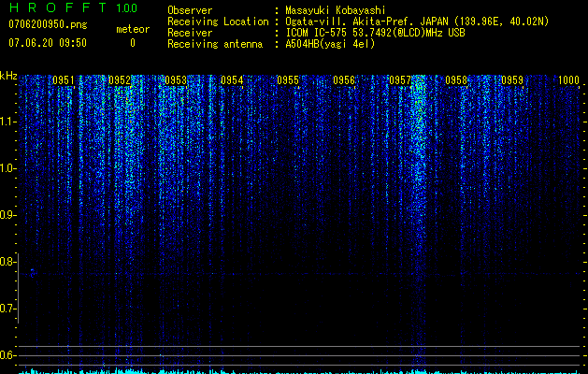Click the HROFFT 1.0.0 title text
Image resolution: width=588 pixels, height=374 pixels.
[x=73, y=7]
